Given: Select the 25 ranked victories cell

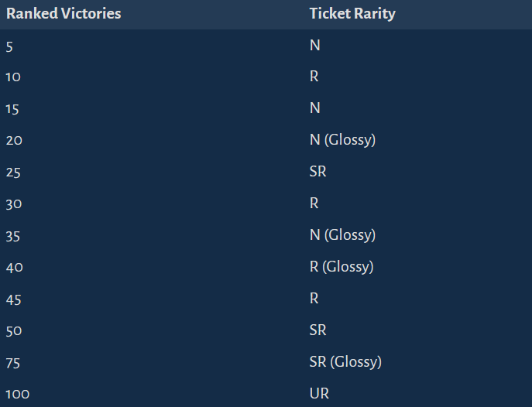Looking at the screenshot, I should [13, 173].
